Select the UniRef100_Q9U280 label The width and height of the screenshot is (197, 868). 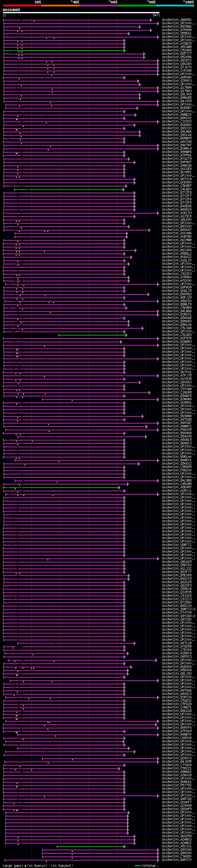[177, 64]
